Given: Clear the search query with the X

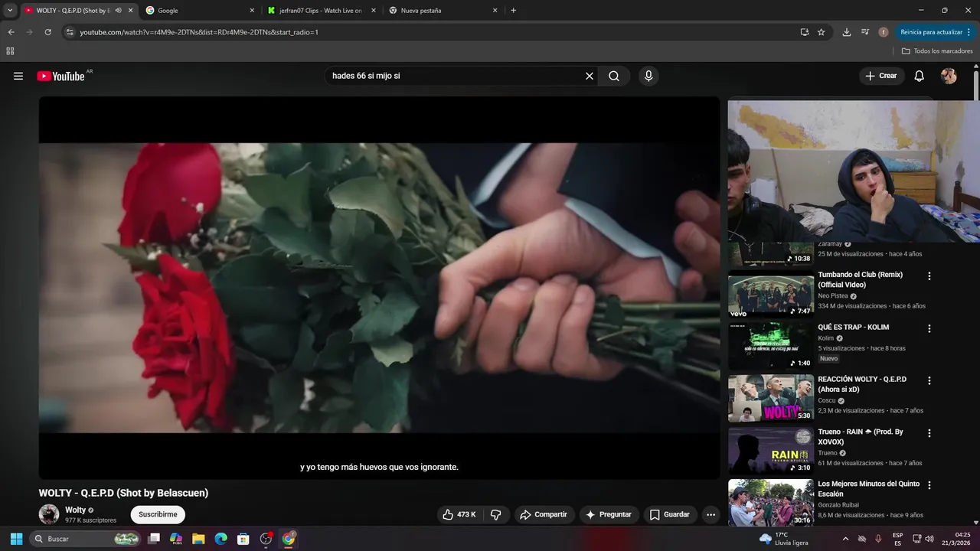Looking at the screenshot, I should point(590,76).
